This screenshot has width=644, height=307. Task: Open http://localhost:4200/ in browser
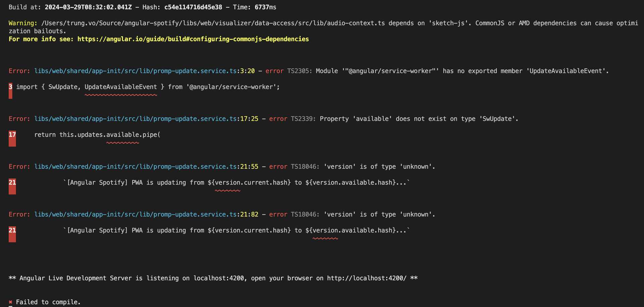pos(366,278)
